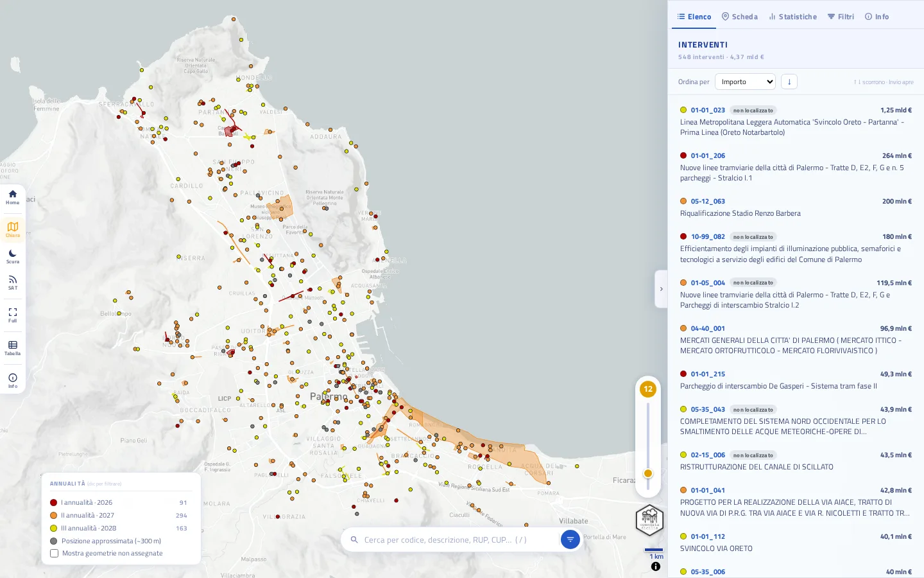Open intervention 01-01_206 tram lines
The width and height of the screenshot is (924, 578).
pos(796,167)
